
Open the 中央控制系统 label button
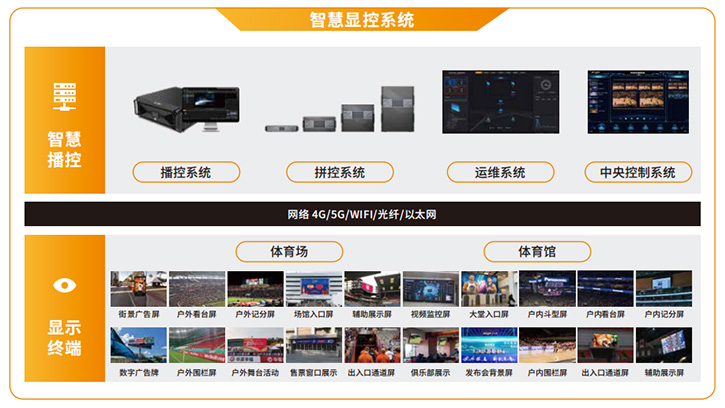[638, 172]
